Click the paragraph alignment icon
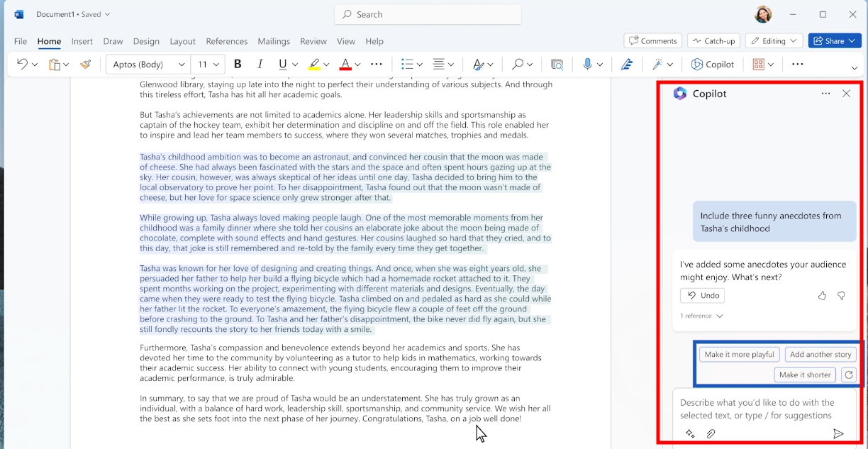 [439, 65]
